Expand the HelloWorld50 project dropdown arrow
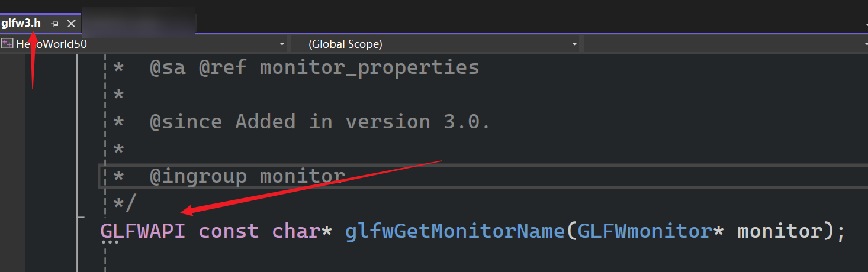 click(x=282, y=44)
